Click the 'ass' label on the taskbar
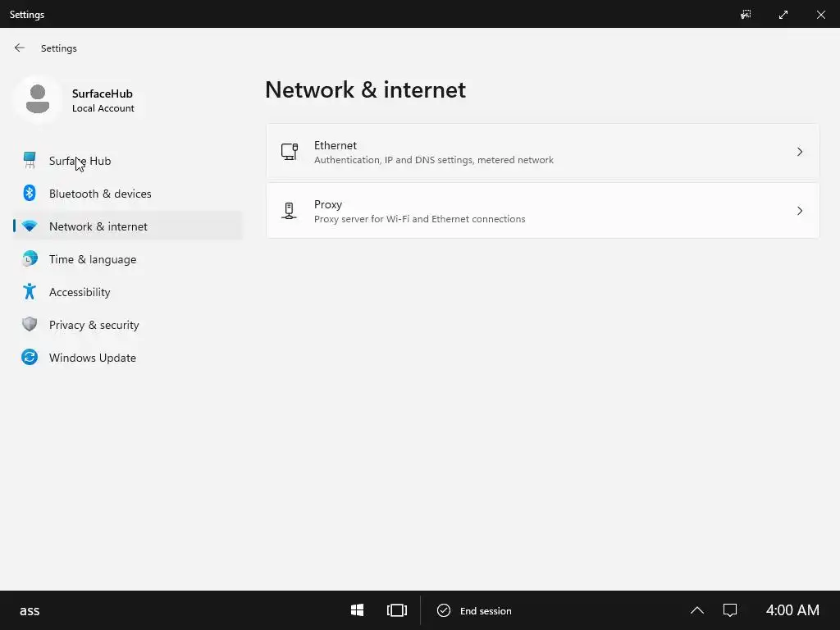The width and height of the screenshot is (840, 630). [x=30, y=610]
